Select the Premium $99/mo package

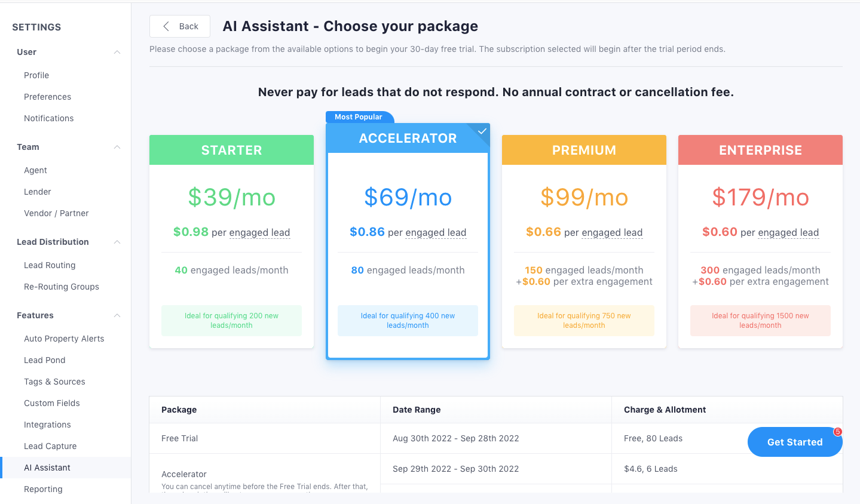584,241
